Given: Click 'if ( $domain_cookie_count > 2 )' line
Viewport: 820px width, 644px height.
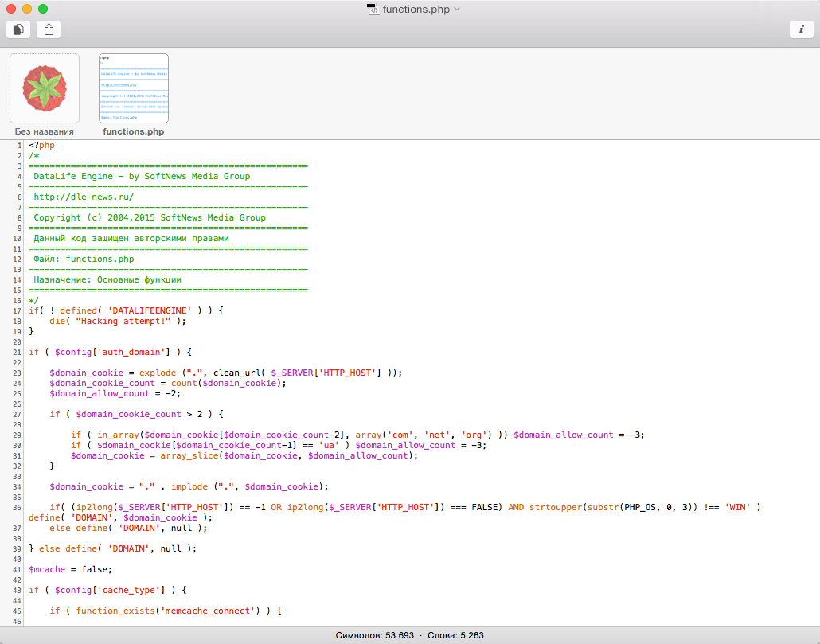Looking at the screenshot, I should coord(136,414).
